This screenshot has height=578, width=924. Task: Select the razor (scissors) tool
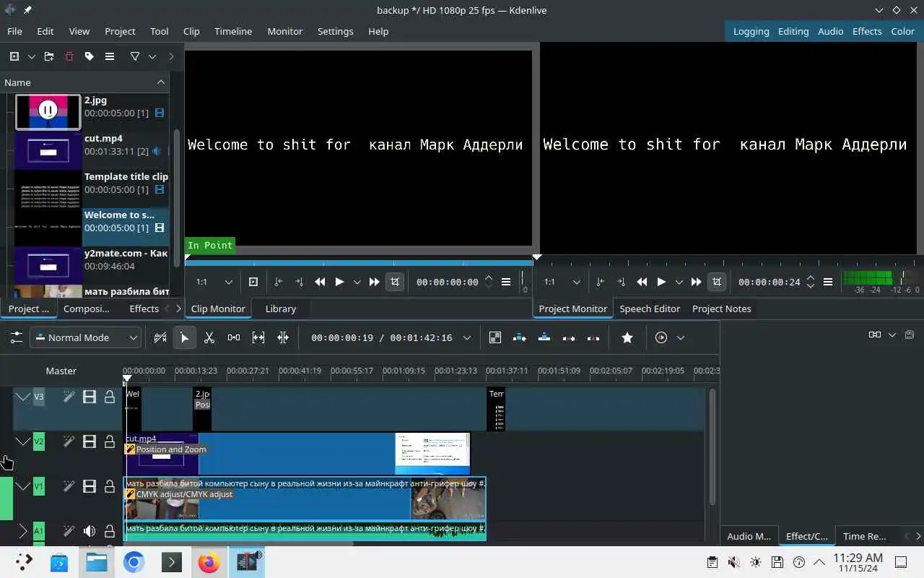point(209,337)
